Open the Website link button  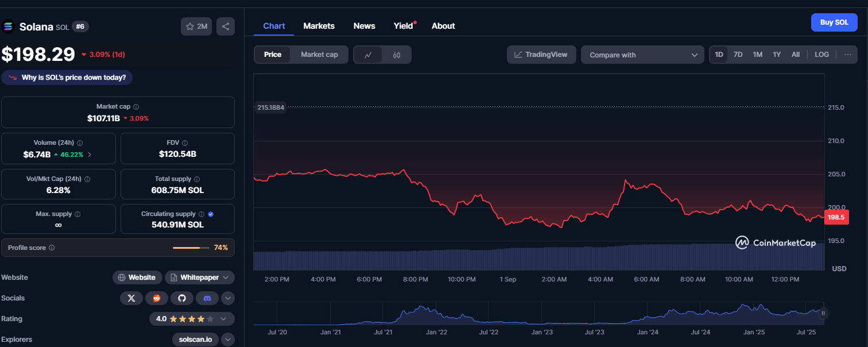coord(137,277)
